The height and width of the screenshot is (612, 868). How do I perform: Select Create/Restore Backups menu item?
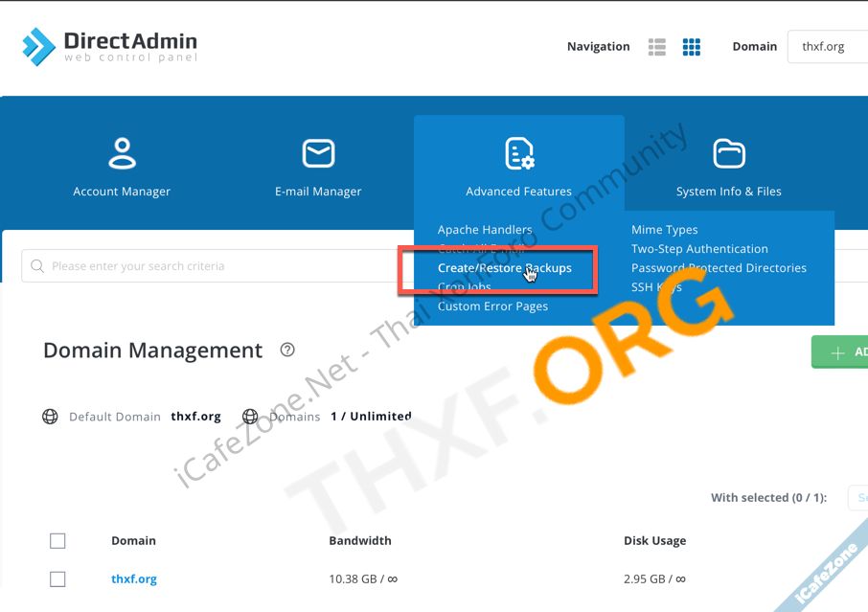click(x=504, y=268)
